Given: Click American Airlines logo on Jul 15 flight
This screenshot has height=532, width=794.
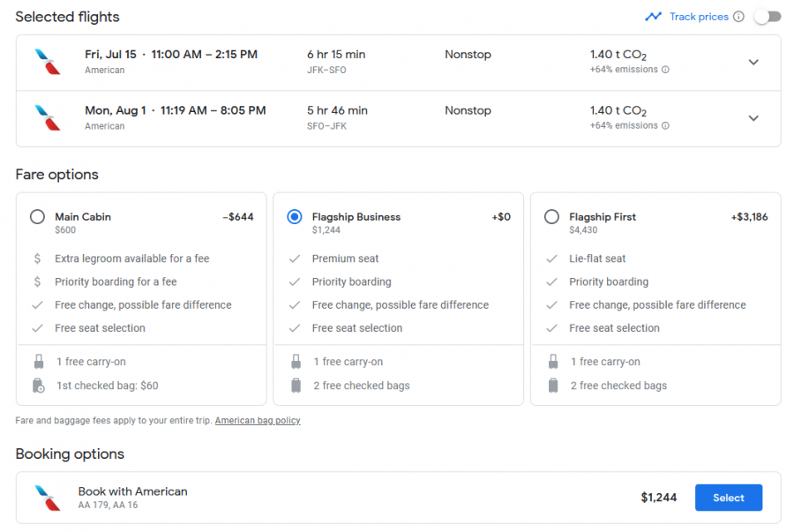Looking at the screenshot, I should click(48, 62).
